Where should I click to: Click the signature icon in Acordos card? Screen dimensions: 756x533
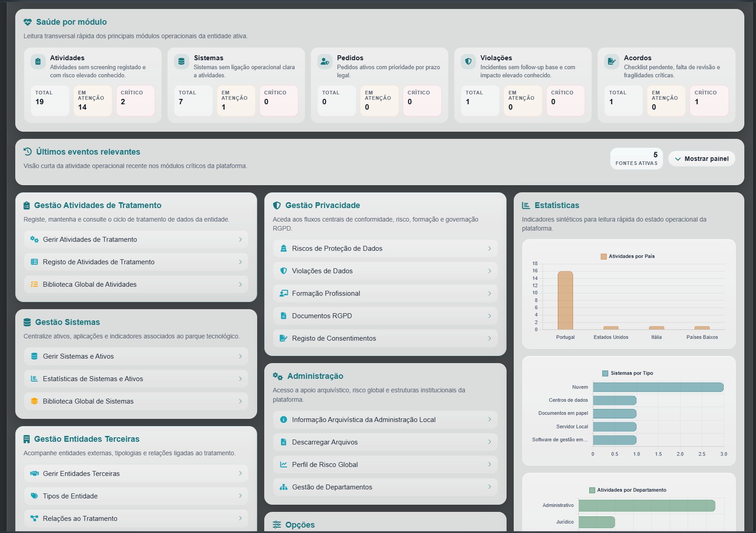612,62
